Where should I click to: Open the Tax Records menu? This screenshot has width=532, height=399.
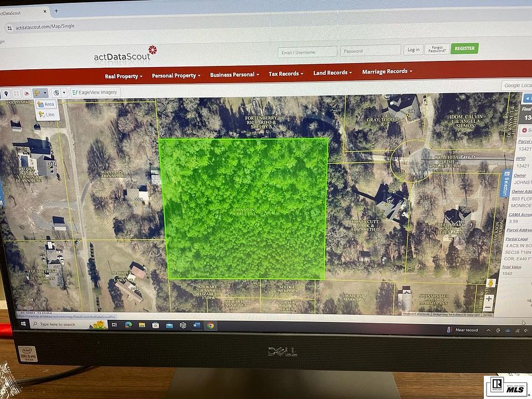[x=286, y=74]
